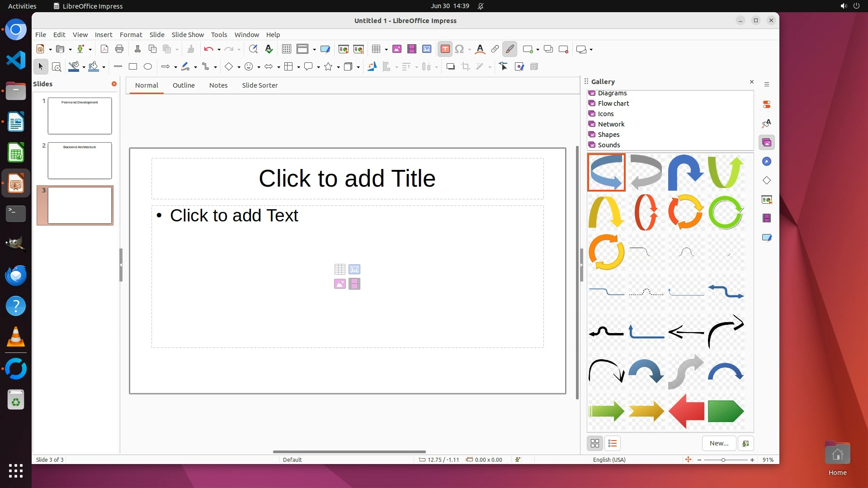Click the Print icon in toolbar
Viewport: 868px width, 488px height.
119,49
